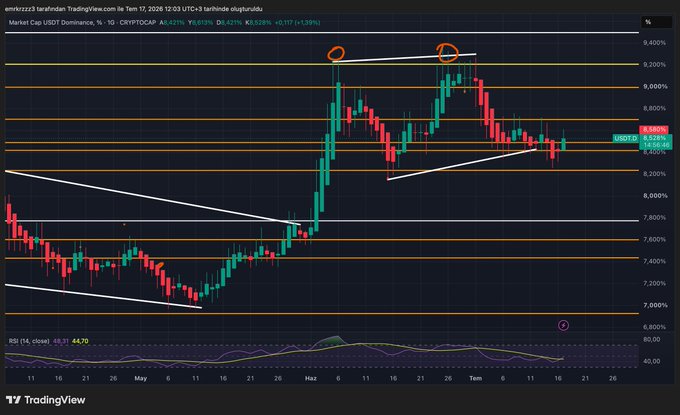The image size is (680, 415).
Task: Click the RSI 80,00 scale label
Action: tap(652, 340)
